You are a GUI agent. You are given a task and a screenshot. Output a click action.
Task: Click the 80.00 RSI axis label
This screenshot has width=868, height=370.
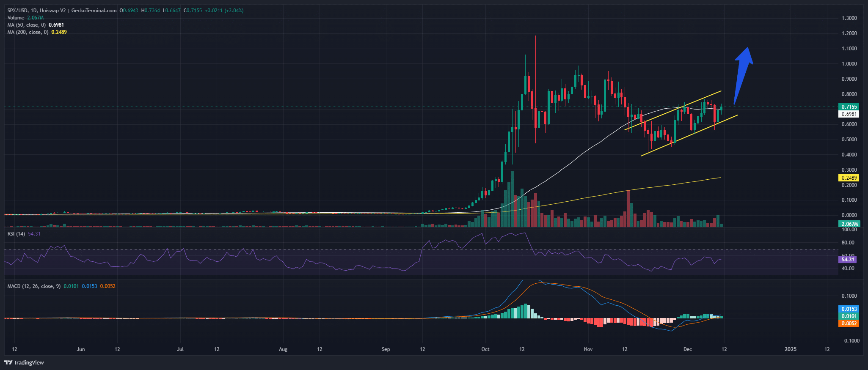point(848,243)
